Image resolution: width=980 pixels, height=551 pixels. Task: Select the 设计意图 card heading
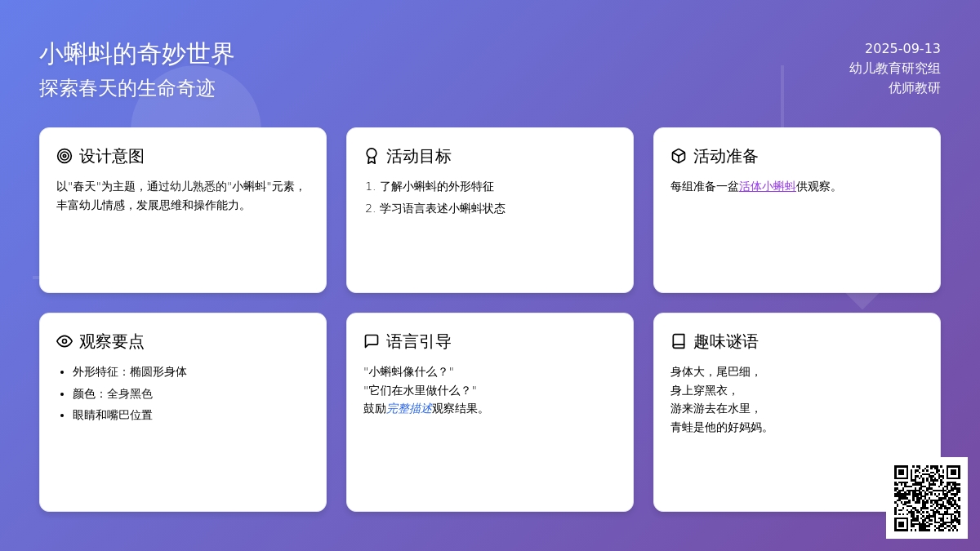pos(111,156)
